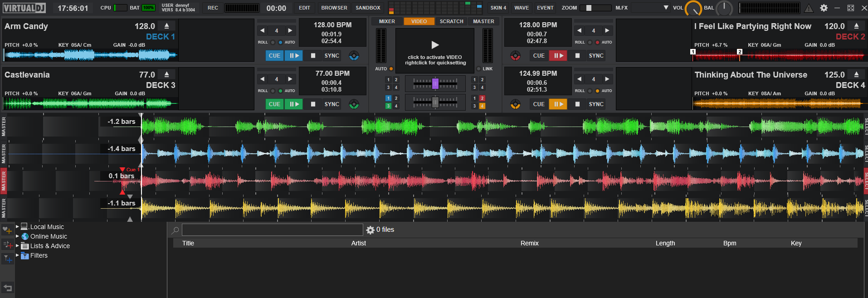Eject the Arm Candy track from Deck 1
868x298 pixels.
click(166, 26)
